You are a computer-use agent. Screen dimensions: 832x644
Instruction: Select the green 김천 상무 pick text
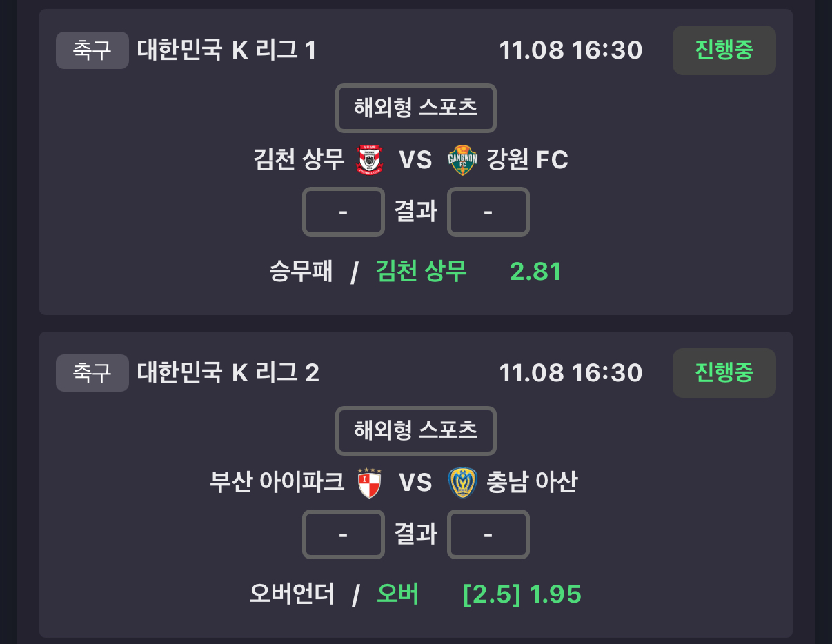421,272
